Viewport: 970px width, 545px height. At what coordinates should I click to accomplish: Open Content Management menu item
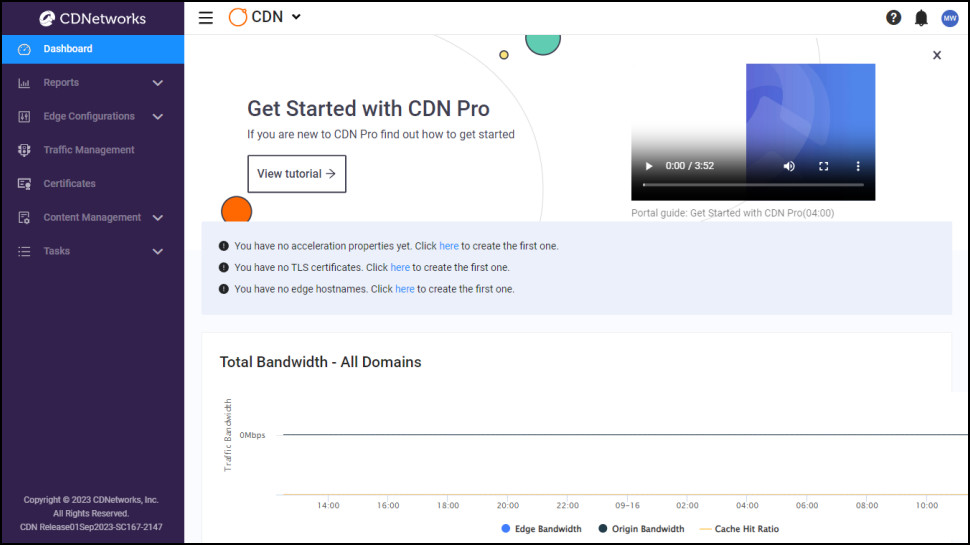[x=93, y=217]
